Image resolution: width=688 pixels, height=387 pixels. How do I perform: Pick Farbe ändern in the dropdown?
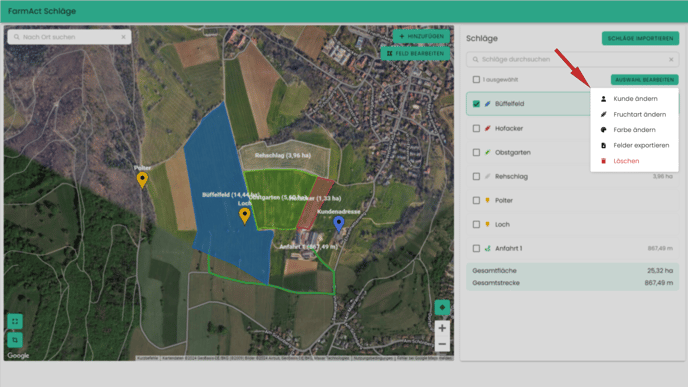click(x=634, y=129)
